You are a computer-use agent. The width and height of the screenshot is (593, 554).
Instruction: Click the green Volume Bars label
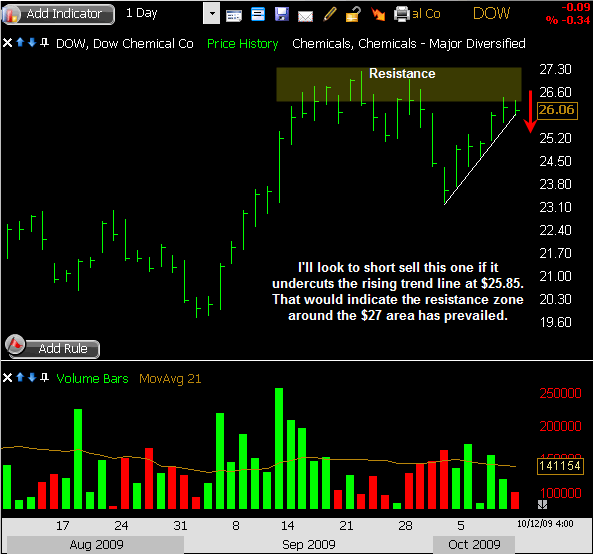click(92, 379)
